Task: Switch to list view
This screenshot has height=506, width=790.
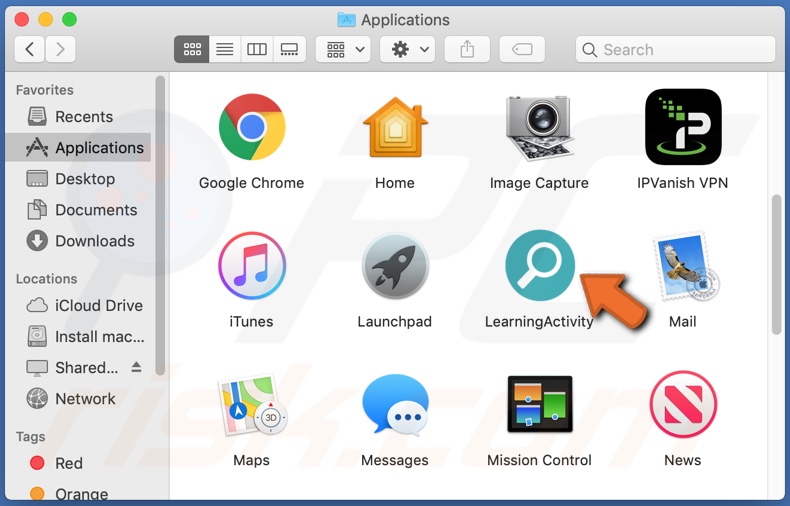Action: coord(225,49)
